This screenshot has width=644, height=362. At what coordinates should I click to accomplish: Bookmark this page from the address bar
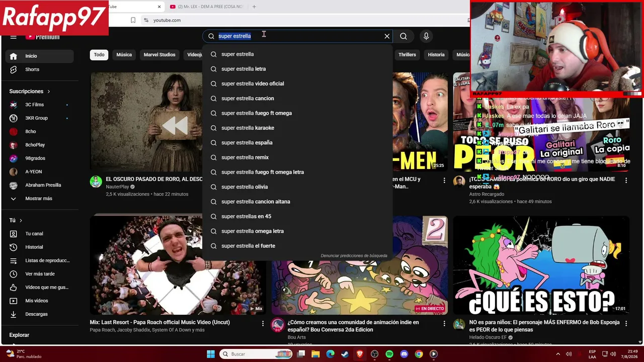point(133,20)
